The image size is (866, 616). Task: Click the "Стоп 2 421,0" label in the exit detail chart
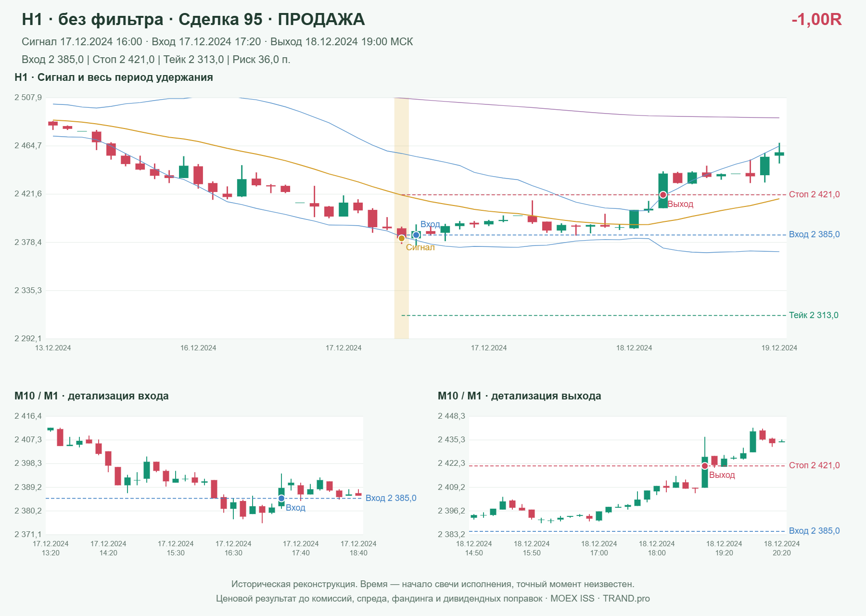click(815, 465)
